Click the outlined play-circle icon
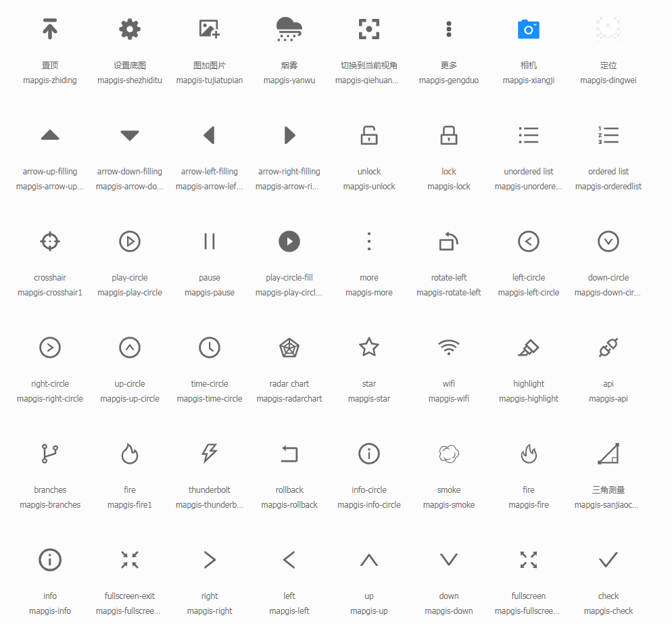 (129, 241)
